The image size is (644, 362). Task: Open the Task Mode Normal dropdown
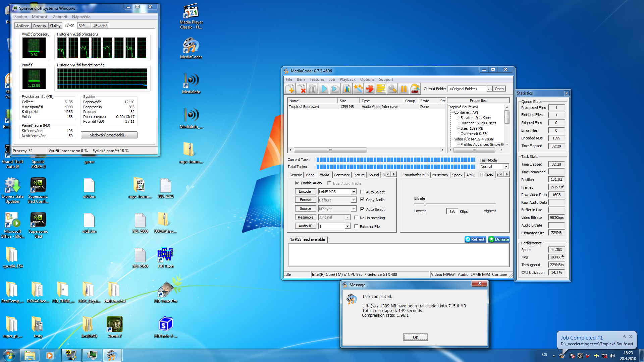pos(494,167)
